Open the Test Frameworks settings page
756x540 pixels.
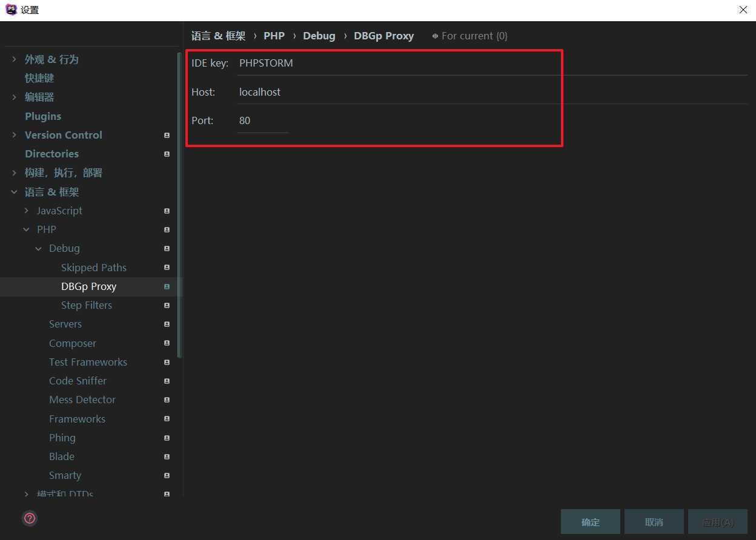(x=88, y=362)
